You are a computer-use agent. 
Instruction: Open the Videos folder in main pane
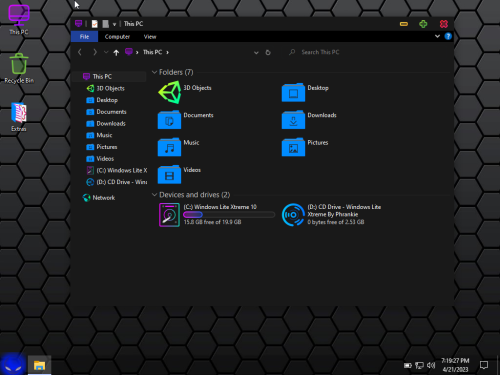click(x=169, y=174)
